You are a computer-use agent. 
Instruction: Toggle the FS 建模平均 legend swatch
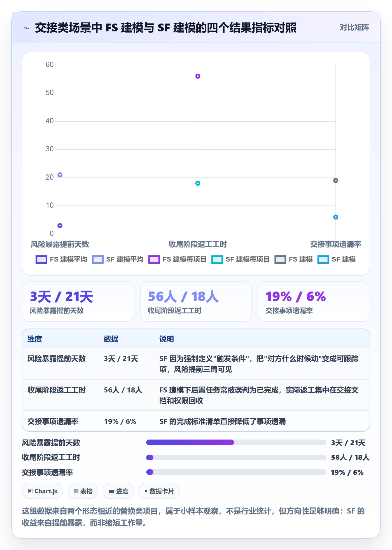pyautogui.click(x=41, y=260)
